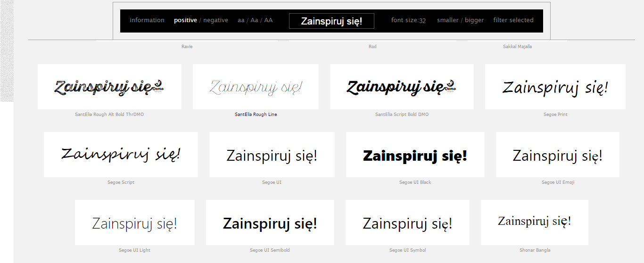The image size is (644, 263).
Task: Click the 'Segoe Script' caption text
Action: (x=121, y=182)
